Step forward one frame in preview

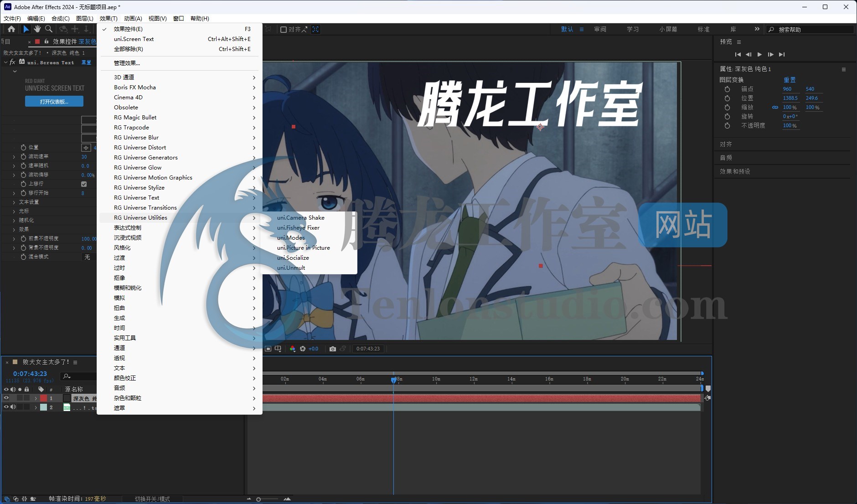click(x=770, y=54)
